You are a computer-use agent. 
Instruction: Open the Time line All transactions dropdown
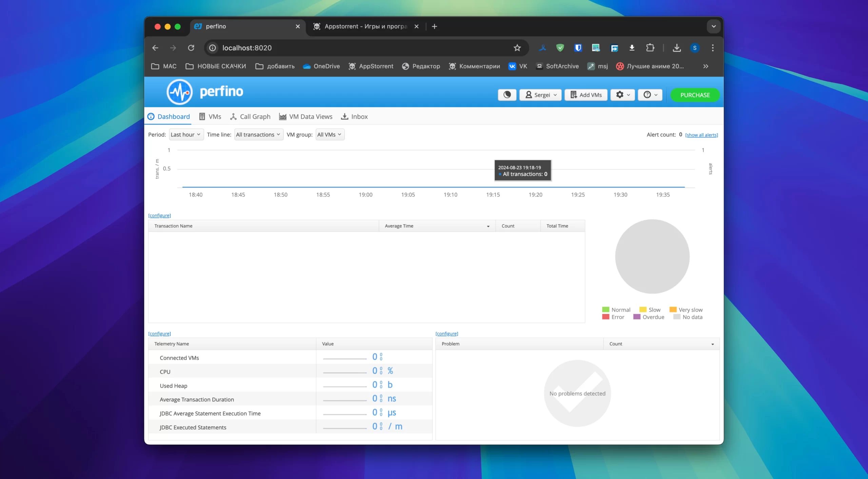pyautogui.click(x=258, y=134)
